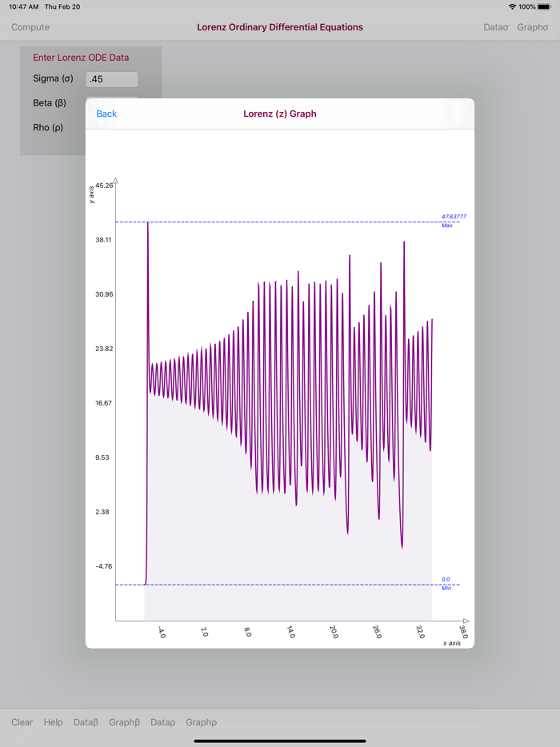Image resolution: width=560 pixels, height=747 pixels.
Task: Click the y-axis tick 2.38
Action: [102, 512]
